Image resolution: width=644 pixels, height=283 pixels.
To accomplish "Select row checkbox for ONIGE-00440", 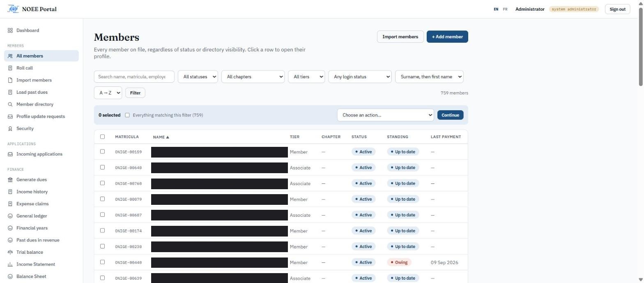I will (102, 262).
